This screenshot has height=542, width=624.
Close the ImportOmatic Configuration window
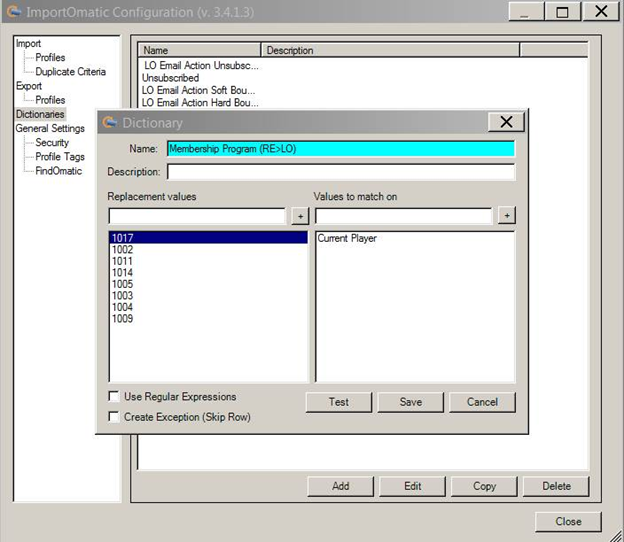pyautogui.click(x=568, y=522)
